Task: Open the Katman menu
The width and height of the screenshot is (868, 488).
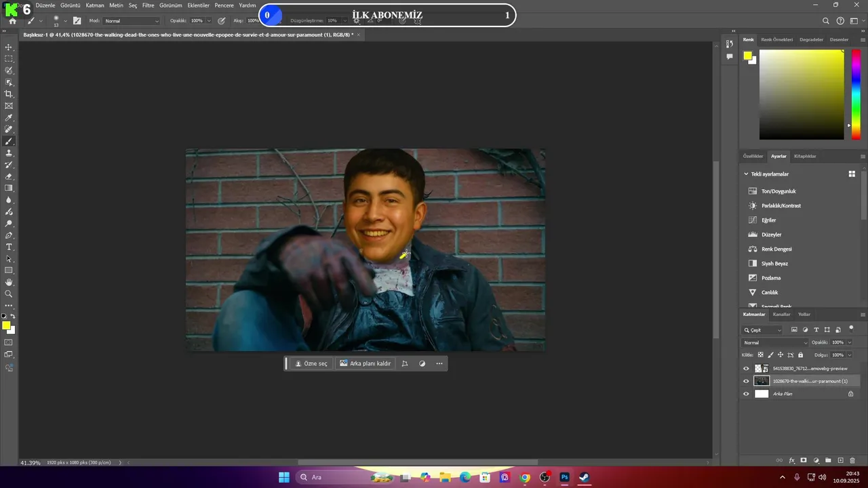Action: pos(95,5)
